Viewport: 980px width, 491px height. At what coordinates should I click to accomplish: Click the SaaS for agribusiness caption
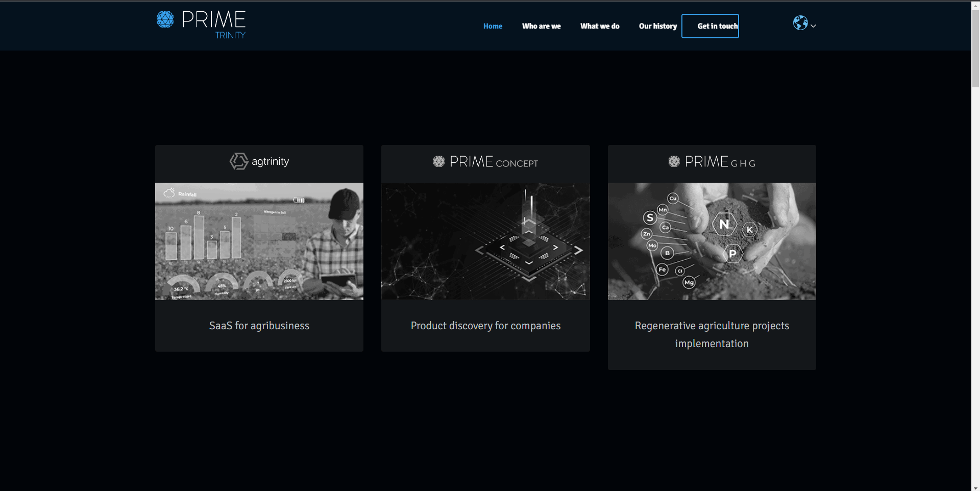click(x=259, y=326)
